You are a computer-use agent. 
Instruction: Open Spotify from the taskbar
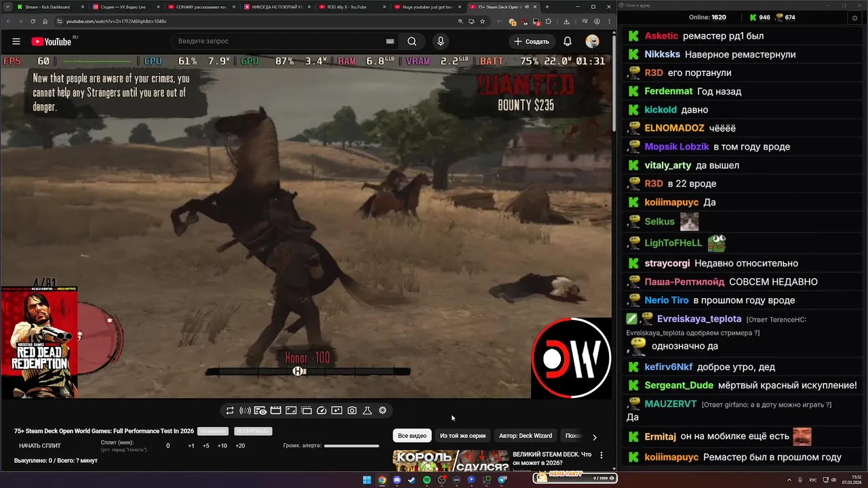[427, 480]
